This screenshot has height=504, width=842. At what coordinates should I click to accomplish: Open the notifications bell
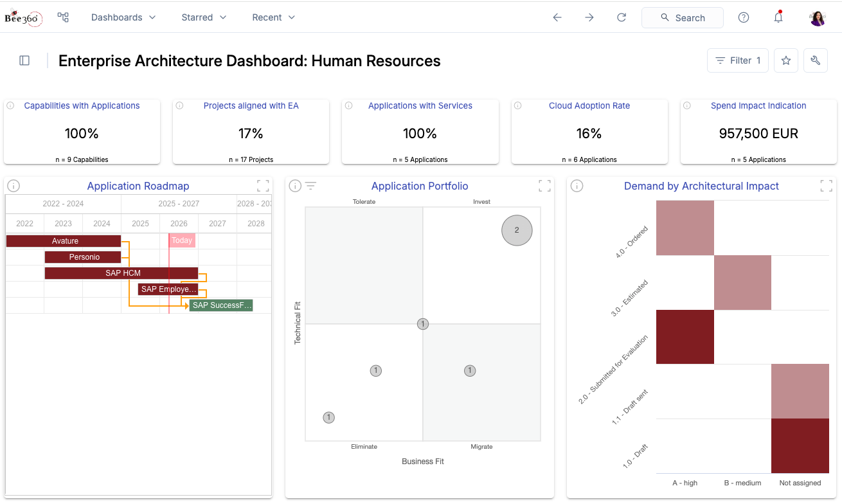point(778,17)
